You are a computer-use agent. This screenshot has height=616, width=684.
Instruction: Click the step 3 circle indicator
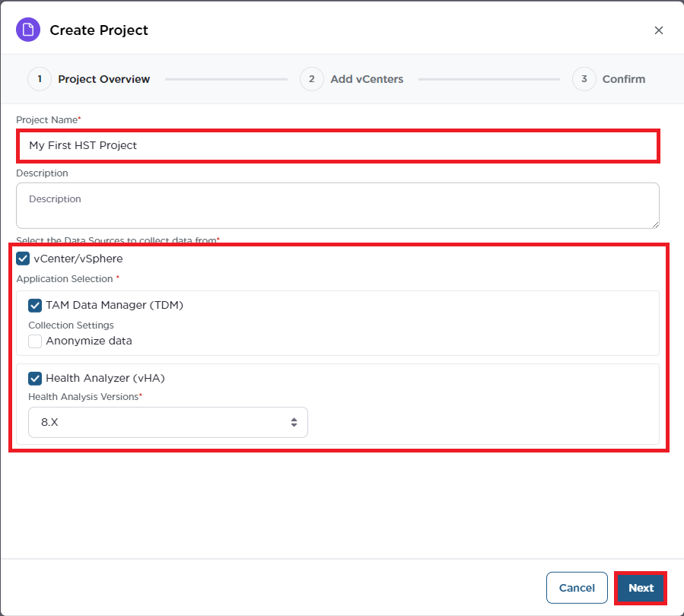pos(584,79)
